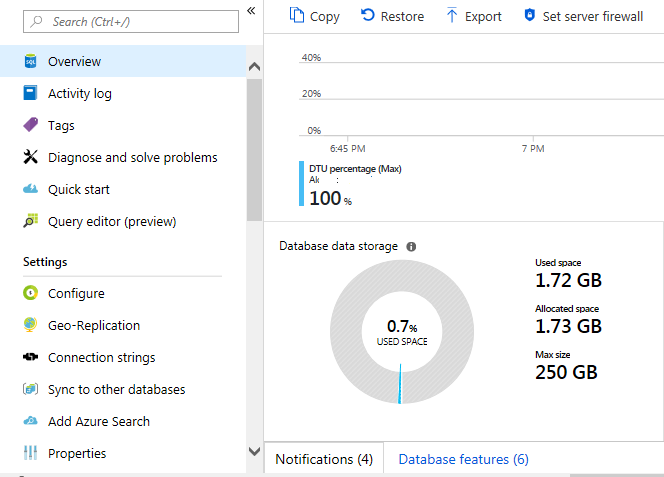The width and height of the screenshot is (664, 477).
Task: Click the purple Tags icon
Action: (30, 125)
